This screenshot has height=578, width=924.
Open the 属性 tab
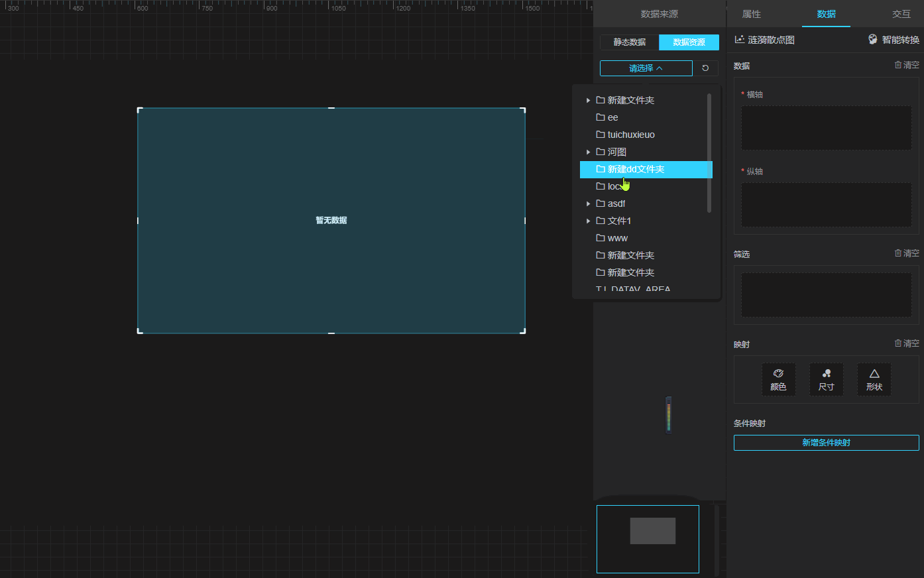pyautogui.click(x=752, y=14)
